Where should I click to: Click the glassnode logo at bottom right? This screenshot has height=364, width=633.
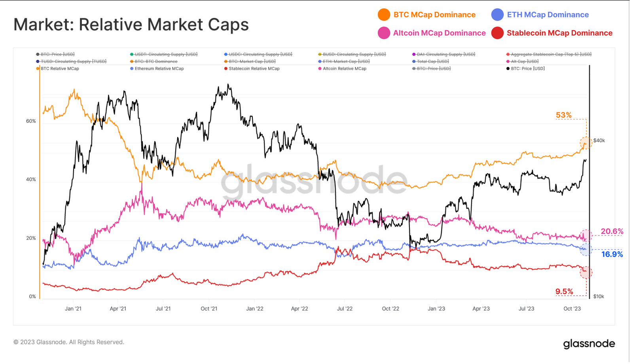(589, 343)
